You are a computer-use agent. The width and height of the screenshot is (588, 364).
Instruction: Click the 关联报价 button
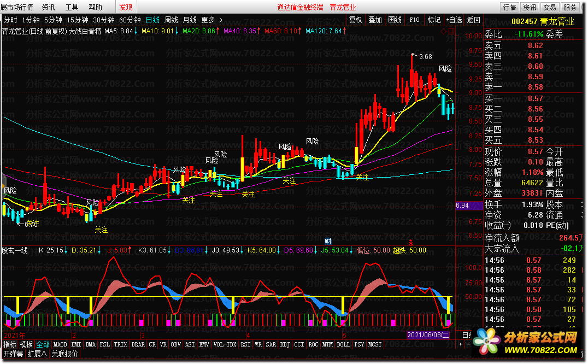64,354
